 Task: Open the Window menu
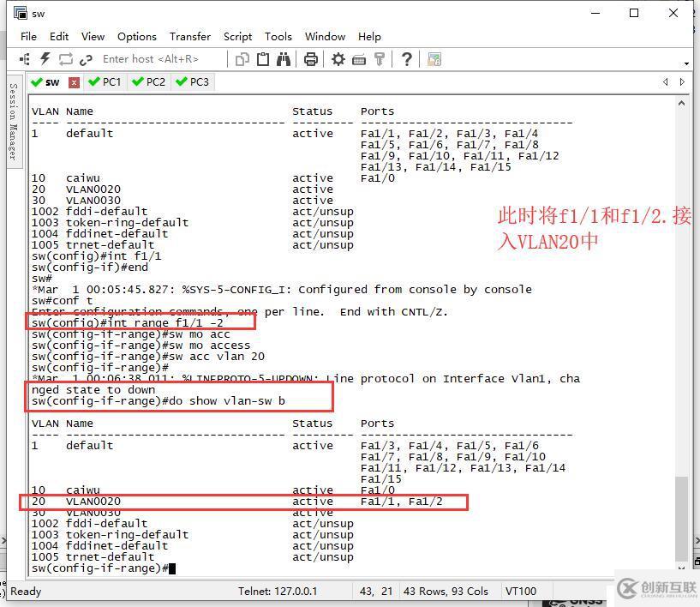[325, 37]
